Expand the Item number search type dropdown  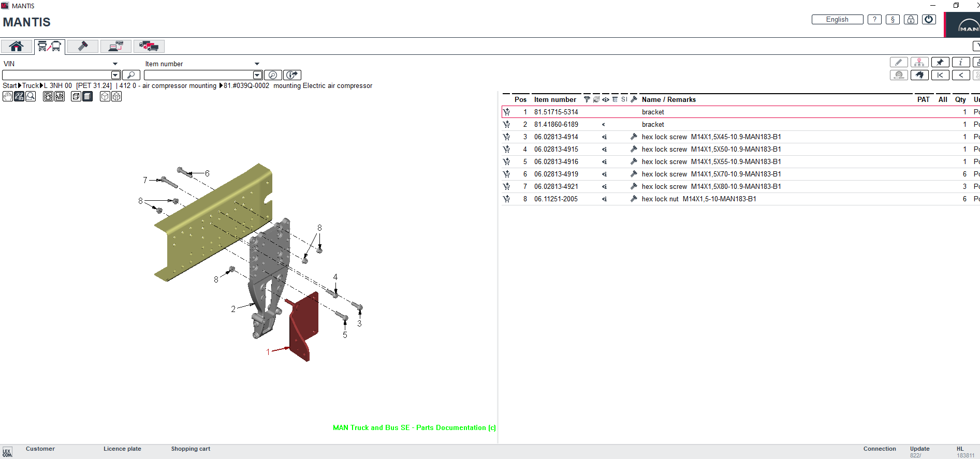[x=257, y=64]
